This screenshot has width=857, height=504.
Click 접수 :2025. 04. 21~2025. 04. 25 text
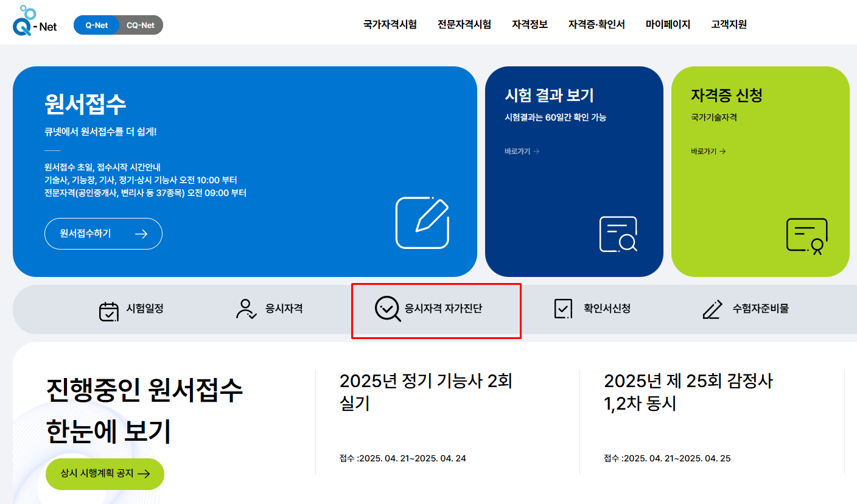pos(667,458)
